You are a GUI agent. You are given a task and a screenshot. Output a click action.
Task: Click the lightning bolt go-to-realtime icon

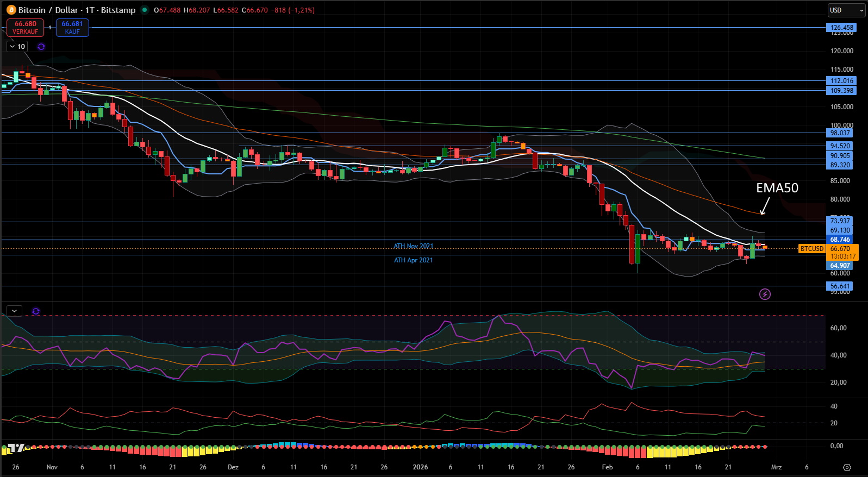point(765,294)
